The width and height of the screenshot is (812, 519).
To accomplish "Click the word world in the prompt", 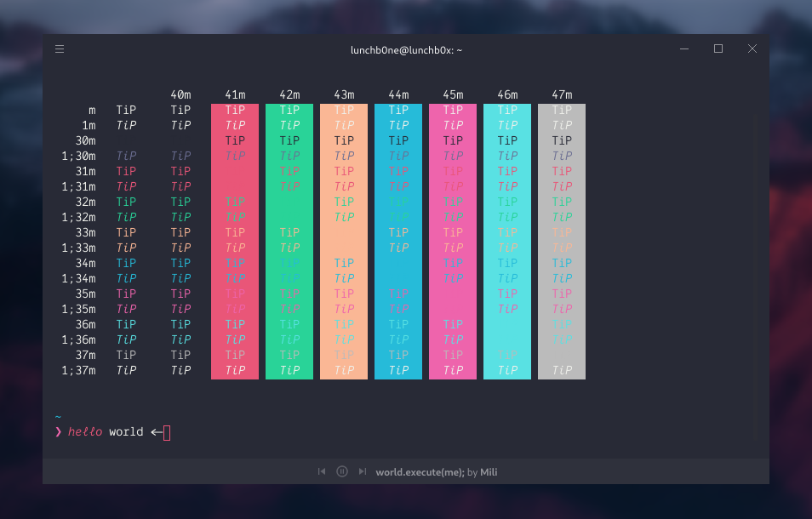I will (126, 431).
